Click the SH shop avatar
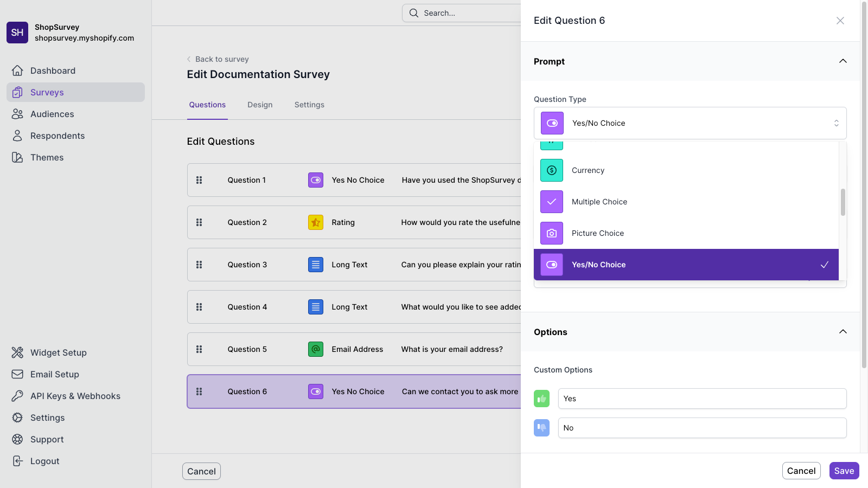 pos(17,33)
